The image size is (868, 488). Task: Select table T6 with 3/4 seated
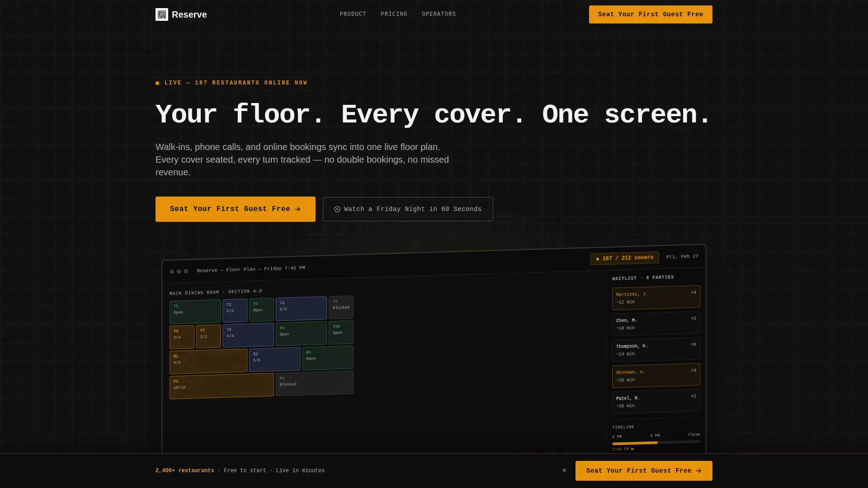[182, 337]
